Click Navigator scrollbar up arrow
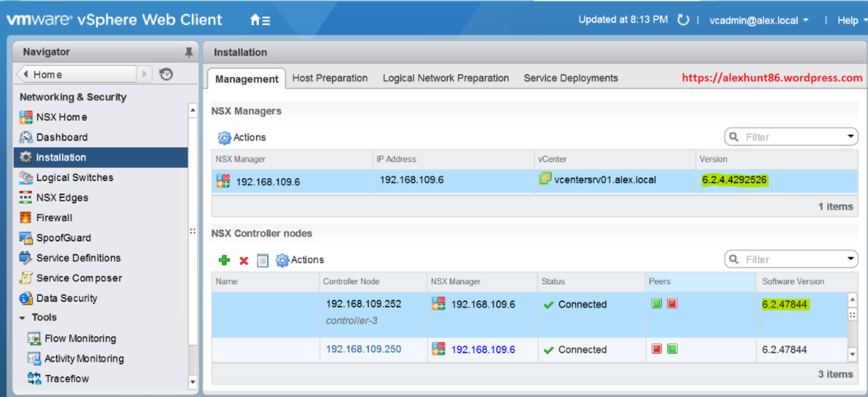The width and height of the screenshot is (868, 397). click(x=193, y=110)
